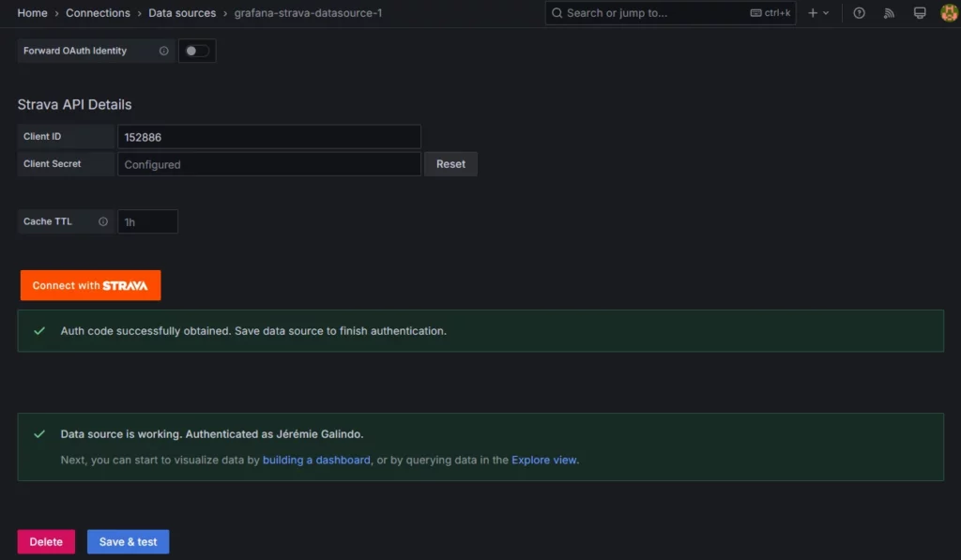
Task: Click Save & test button
Action: click(x=128, y=541)
